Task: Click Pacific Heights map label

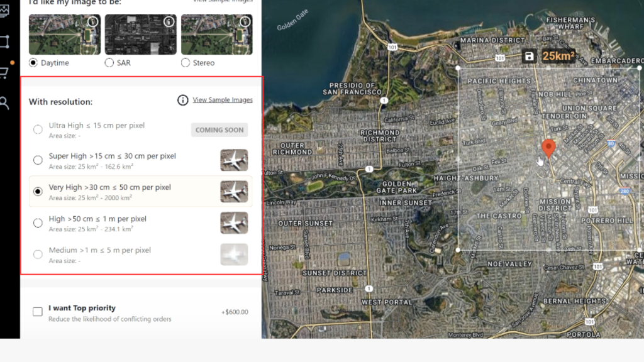Action: pyautogui.click(x=499, y=81)
